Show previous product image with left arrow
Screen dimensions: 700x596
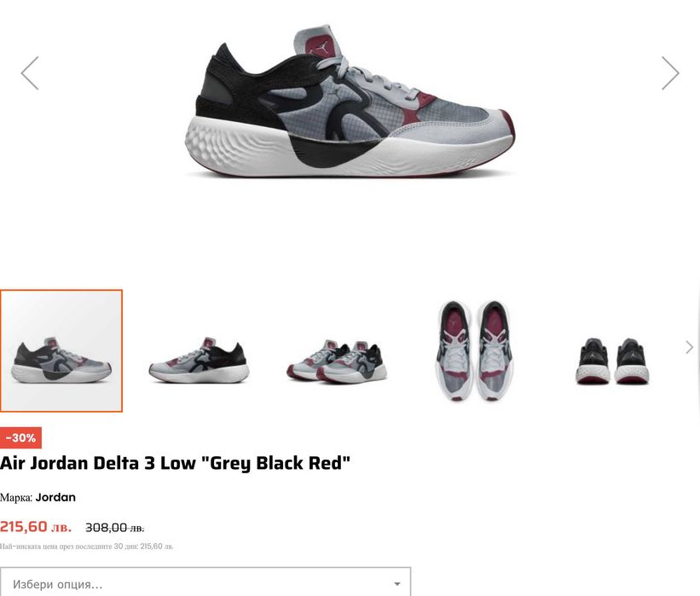(30, 73)
